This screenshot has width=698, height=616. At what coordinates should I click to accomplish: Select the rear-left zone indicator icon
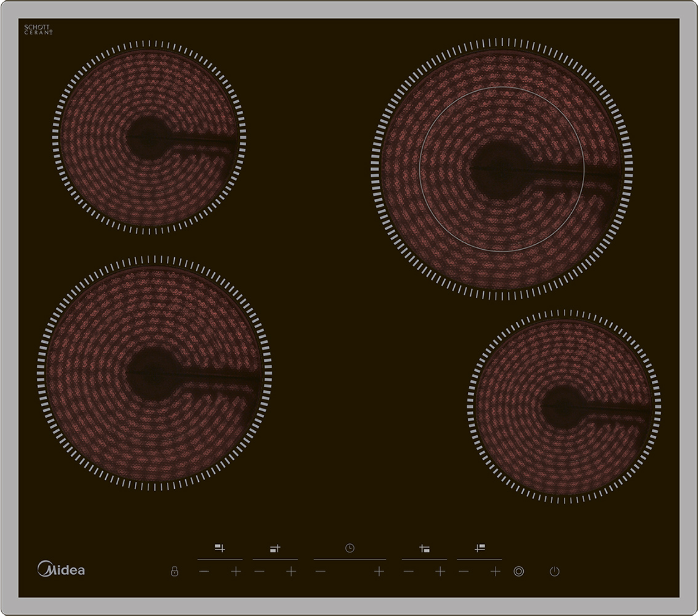point(220,548)
